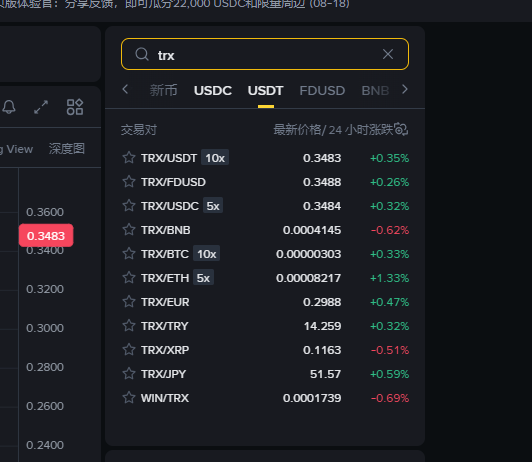
Task: Switch to the USDC market tab
Action: pyautogui.click(x=213, y=91)
